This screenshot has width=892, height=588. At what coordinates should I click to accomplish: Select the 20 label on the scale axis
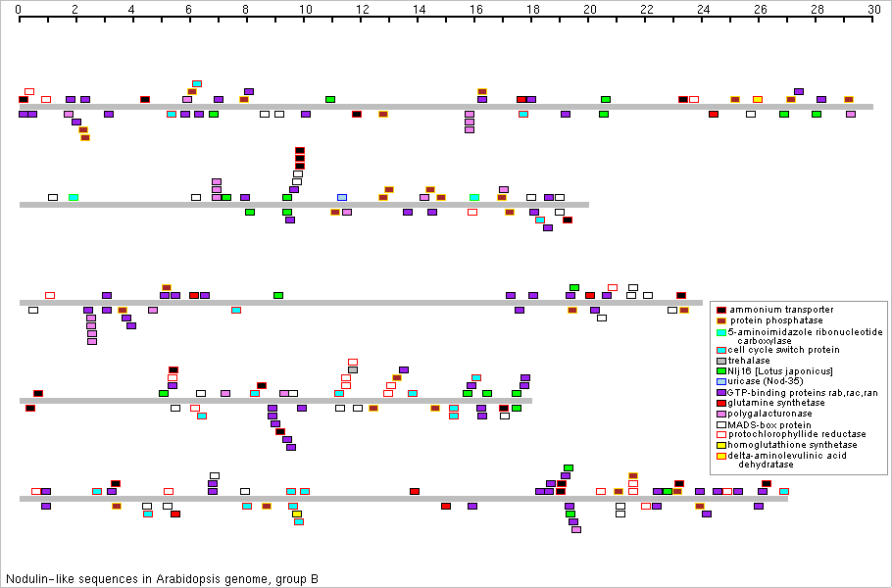(x=590, y=10)
